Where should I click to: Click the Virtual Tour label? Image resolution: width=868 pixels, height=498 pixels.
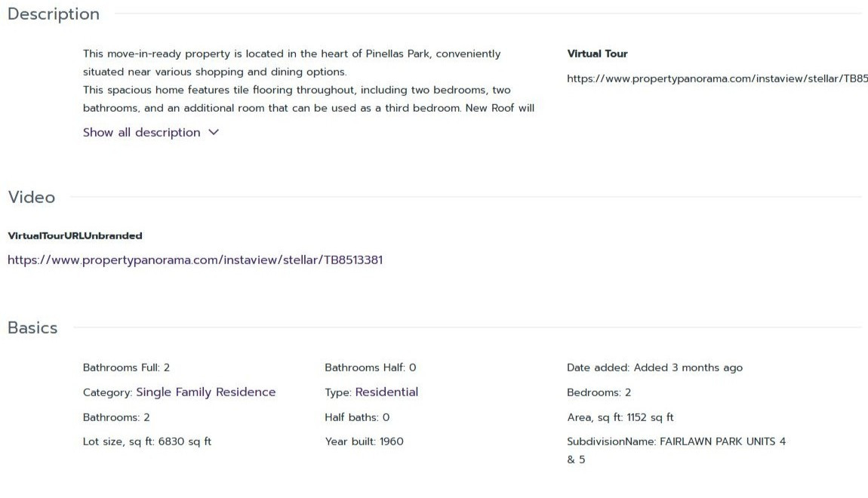point(597,54)
